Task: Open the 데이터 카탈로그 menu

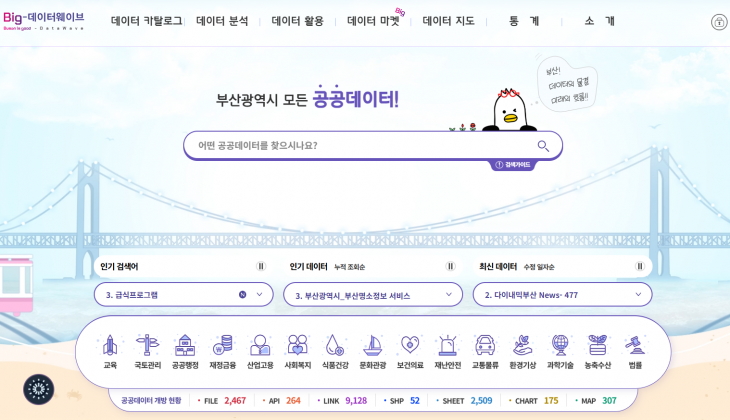Action: [146, 21]
